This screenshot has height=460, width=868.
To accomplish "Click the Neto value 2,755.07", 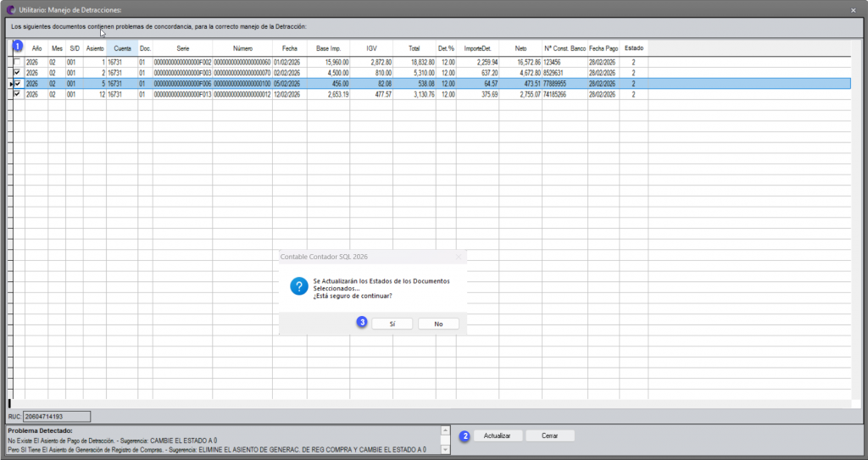I will pyautogui.click(x=521, y=95).
